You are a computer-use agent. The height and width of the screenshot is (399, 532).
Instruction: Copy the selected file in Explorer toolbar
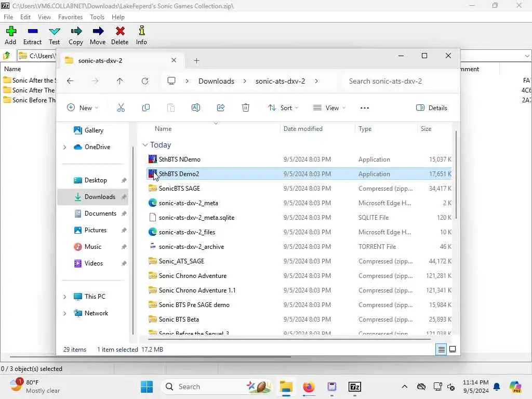point(146,108)
